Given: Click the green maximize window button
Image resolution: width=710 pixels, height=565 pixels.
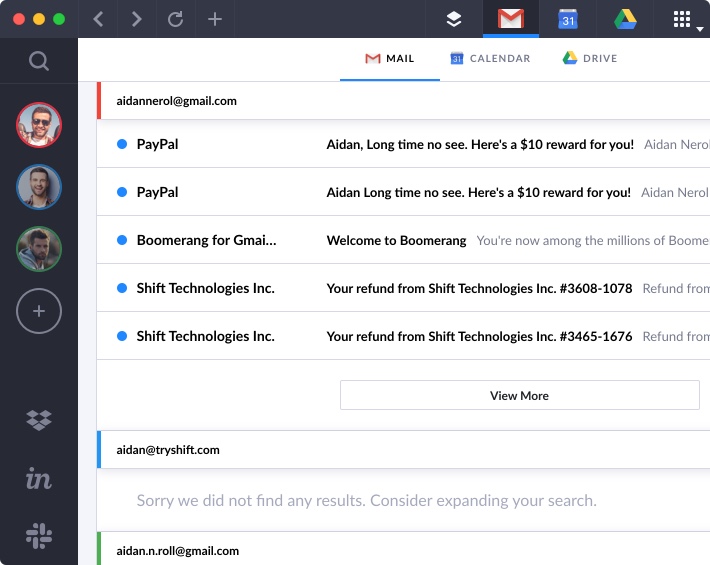Looking at the screenshot, I should 59,19.
